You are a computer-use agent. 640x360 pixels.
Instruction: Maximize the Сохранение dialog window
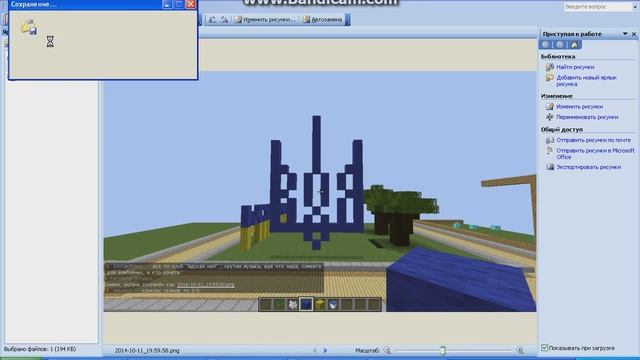coord(179,4)
